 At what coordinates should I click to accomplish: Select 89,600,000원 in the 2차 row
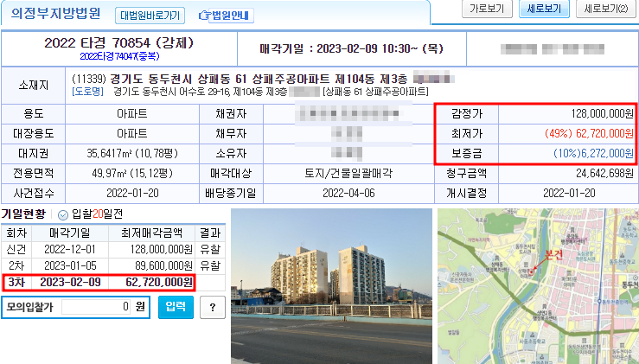click(x=163, y=265)
